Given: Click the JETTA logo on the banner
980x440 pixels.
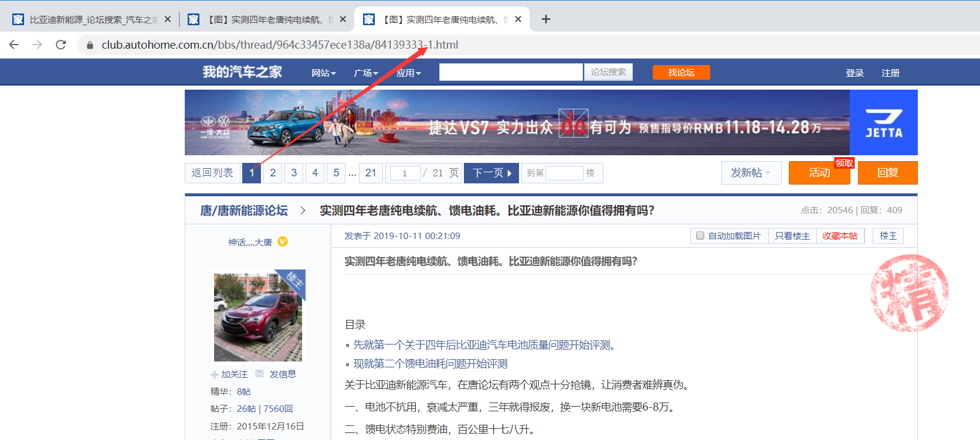Looking at the screenshot, I should (884, 122).
